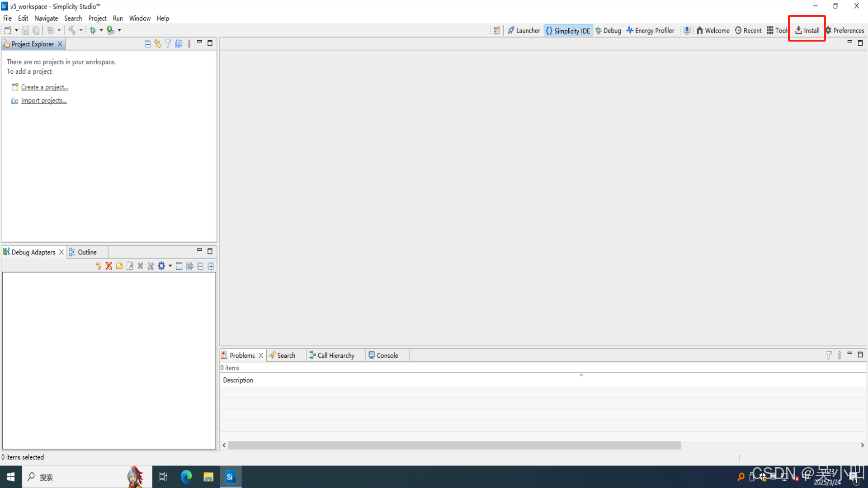The width and height of the screenshot is (868, 488).
Task: Click the blue gear in Debug Adapters
Action: click(161, 266)
